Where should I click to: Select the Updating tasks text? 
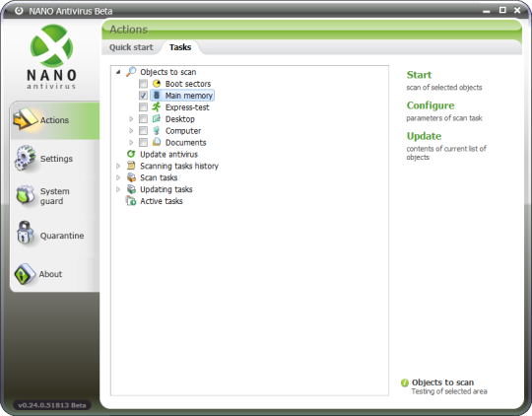click(x=166, y=189)
